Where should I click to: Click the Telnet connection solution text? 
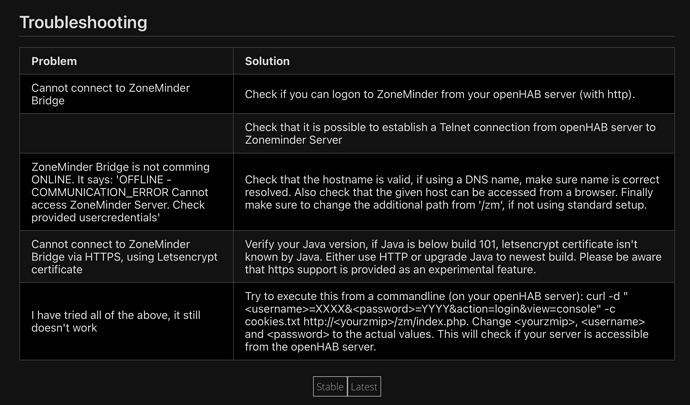[x=450, y=133]
